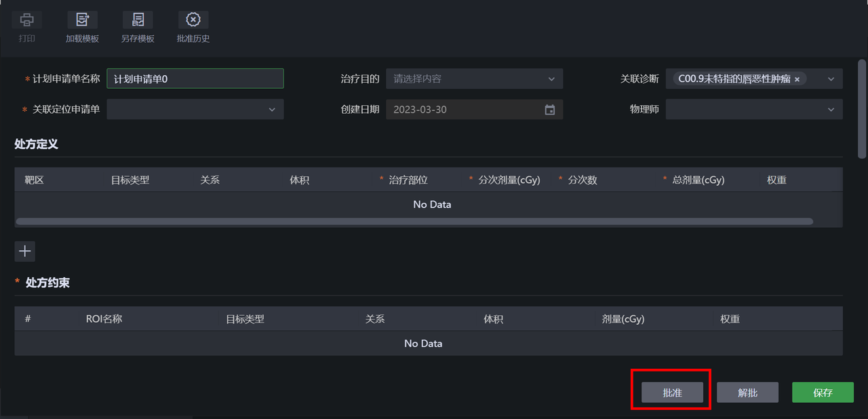868x419 pixels.
Task: Remove the C00.9 diagnosis tag
Action: point(797,79)
